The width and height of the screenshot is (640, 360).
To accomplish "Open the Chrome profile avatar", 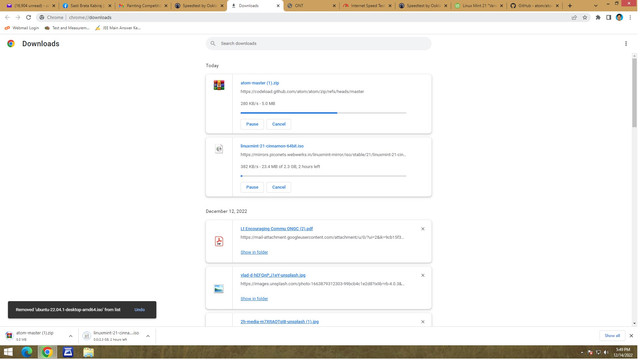I will (619, 18).
